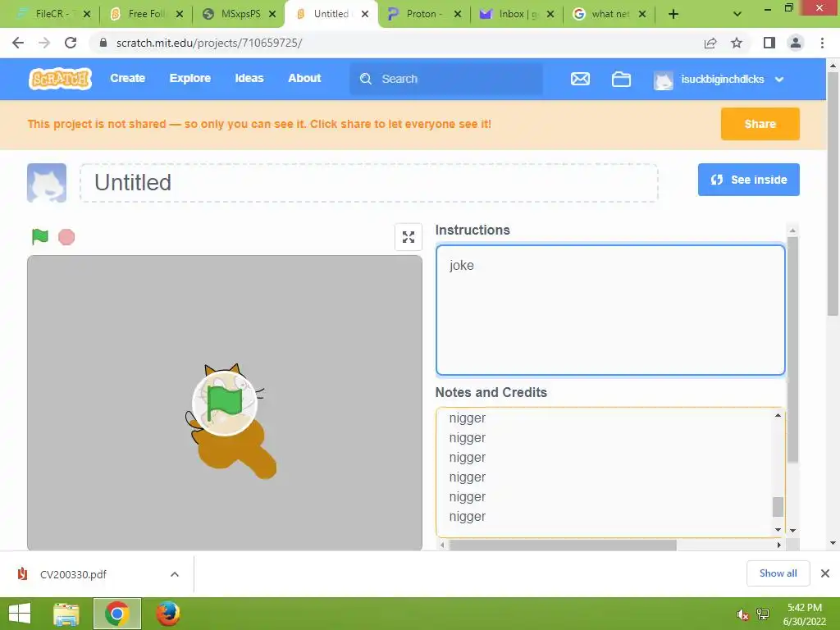The height and width of the screenshot is (630, 840).
Task: Switch to the Free Foll tab
Action: pos(146,14)
